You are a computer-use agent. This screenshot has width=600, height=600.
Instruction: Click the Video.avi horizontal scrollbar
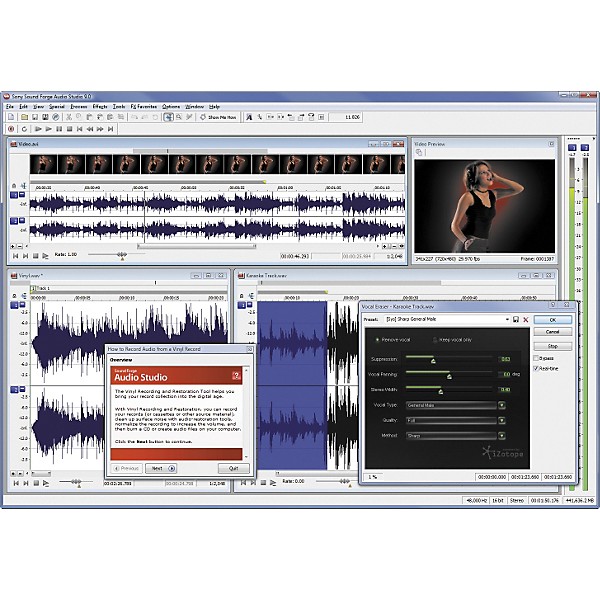[196, 246]
